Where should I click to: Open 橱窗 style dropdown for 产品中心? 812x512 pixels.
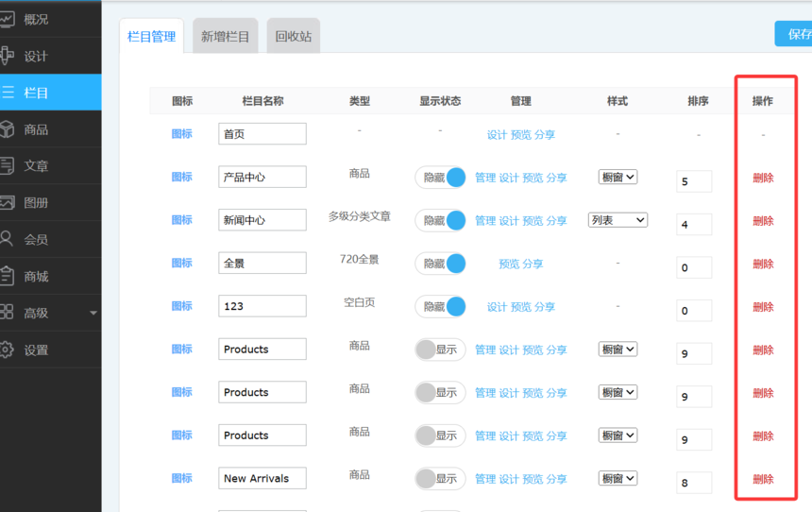617,178
